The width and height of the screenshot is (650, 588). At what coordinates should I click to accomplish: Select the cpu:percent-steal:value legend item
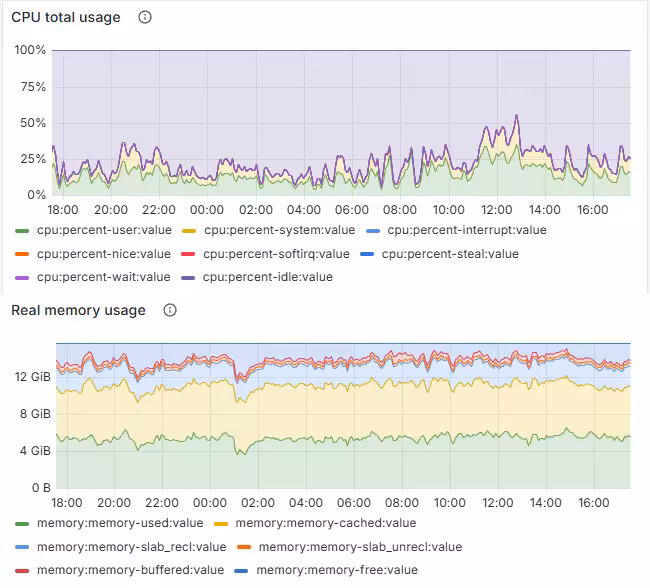coord(450,254)
